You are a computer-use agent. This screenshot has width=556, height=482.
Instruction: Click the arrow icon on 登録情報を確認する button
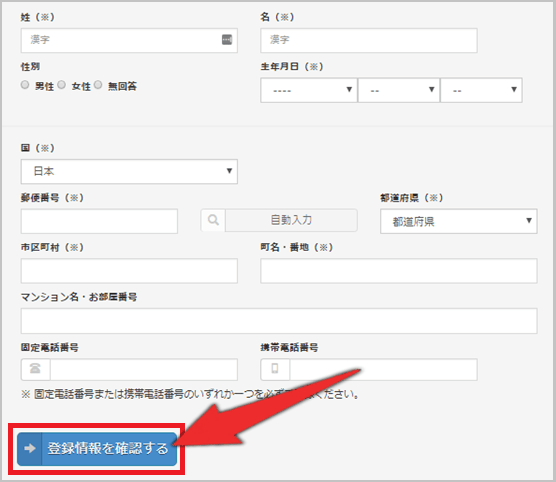tap(30, 448)
